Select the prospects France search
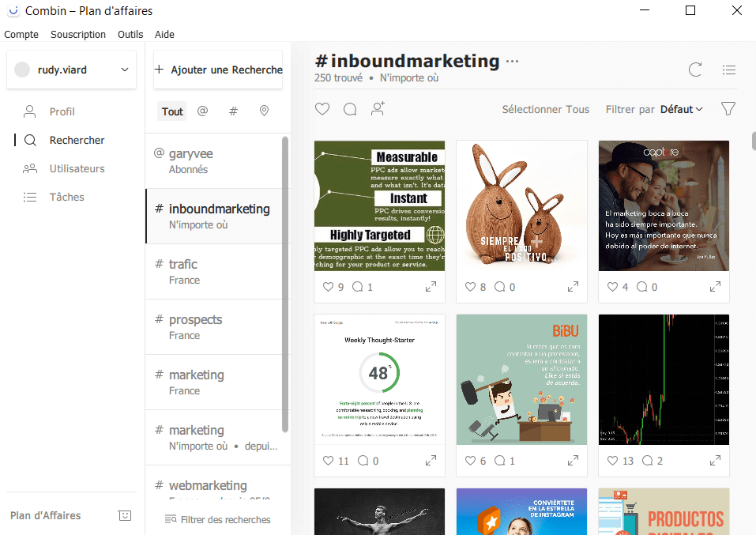This screenshot has height=535, width=756. pos(213,327)
